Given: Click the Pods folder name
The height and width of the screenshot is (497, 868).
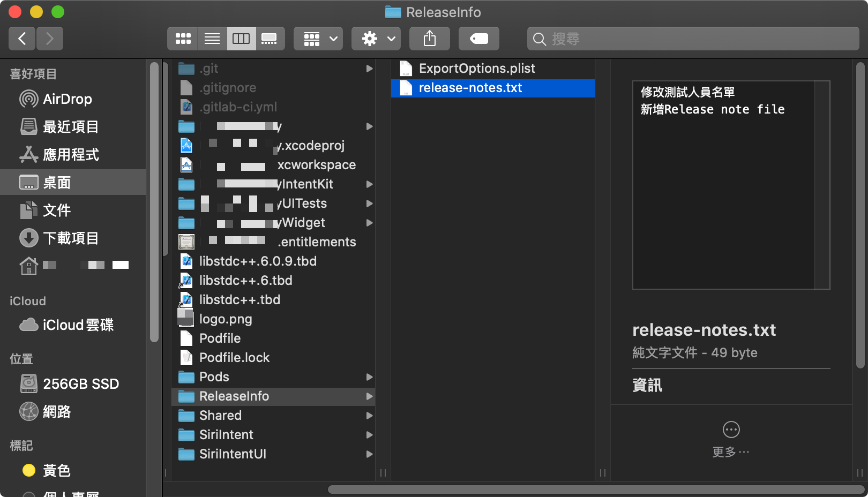Looking at the screenshot, I should coord(214,377).
